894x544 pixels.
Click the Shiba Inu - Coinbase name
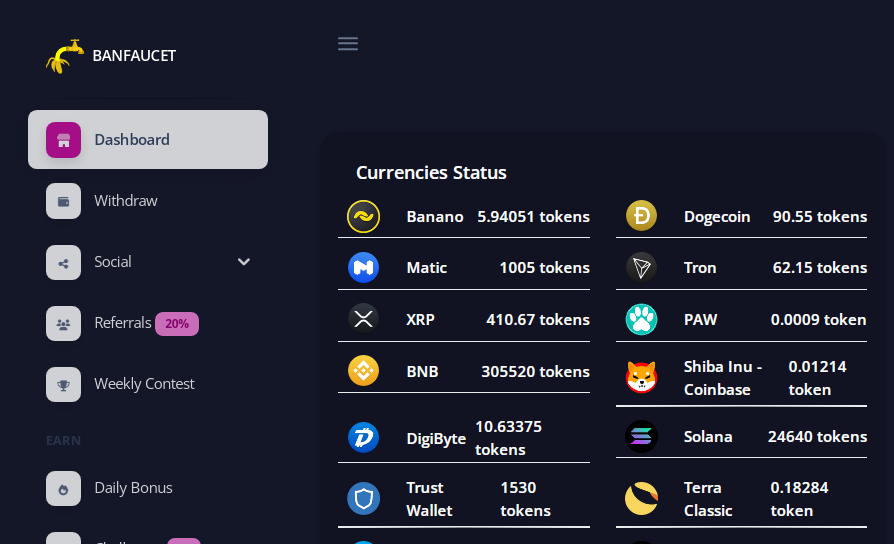click(x=723, y=378)
